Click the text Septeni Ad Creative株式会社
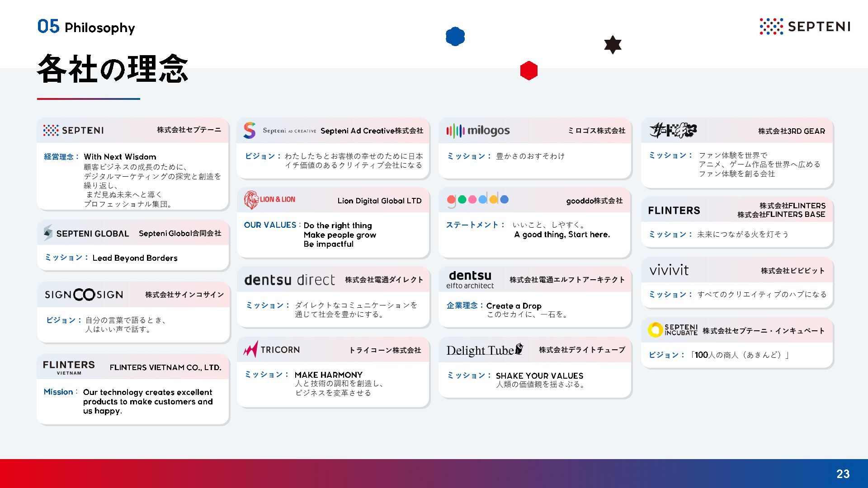868x488 pixels. coord(372,131)
